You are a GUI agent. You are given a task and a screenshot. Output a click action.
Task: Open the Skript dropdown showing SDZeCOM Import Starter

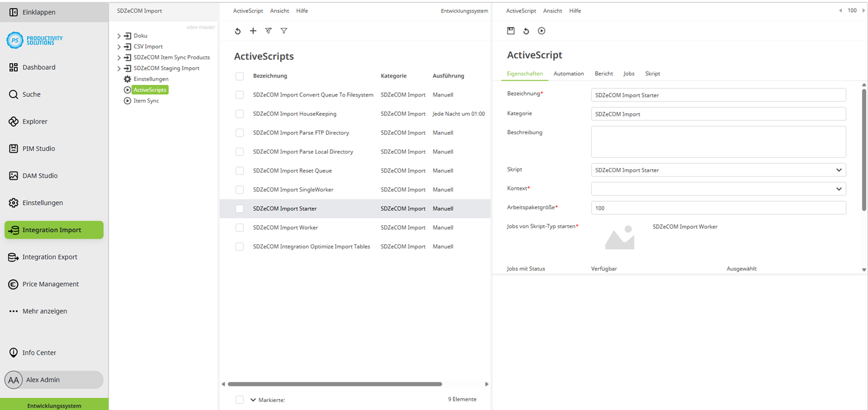pyautogui.click(x=718, y=170)
